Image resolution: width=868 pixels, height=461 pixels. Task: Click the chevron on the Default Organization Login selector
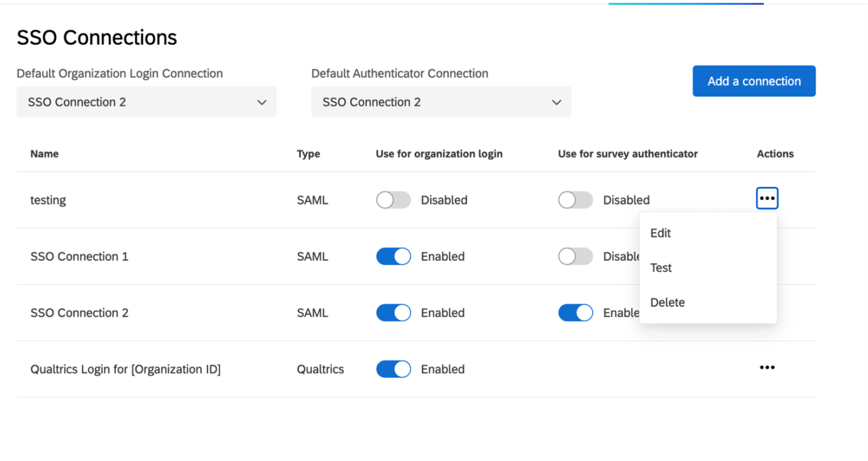[x=262, y=101]
